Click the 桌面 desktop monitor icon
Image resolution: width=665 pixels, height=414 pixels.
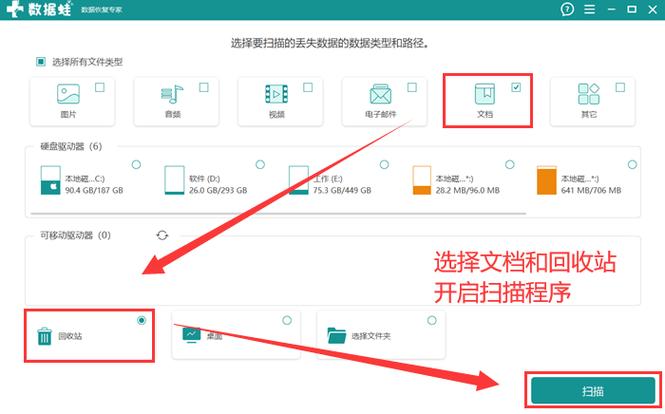[191, 335]
